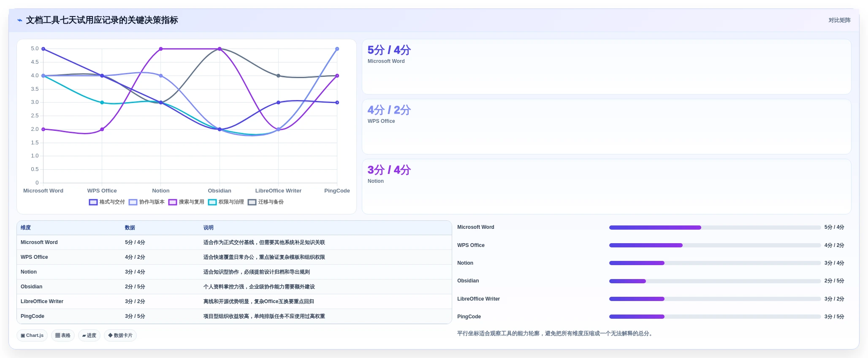Image resolution: width=868 pixels, height=358 pixels.
Task: Click the 平行坐标适合观察 footer note
Action: tap(556, 334)
